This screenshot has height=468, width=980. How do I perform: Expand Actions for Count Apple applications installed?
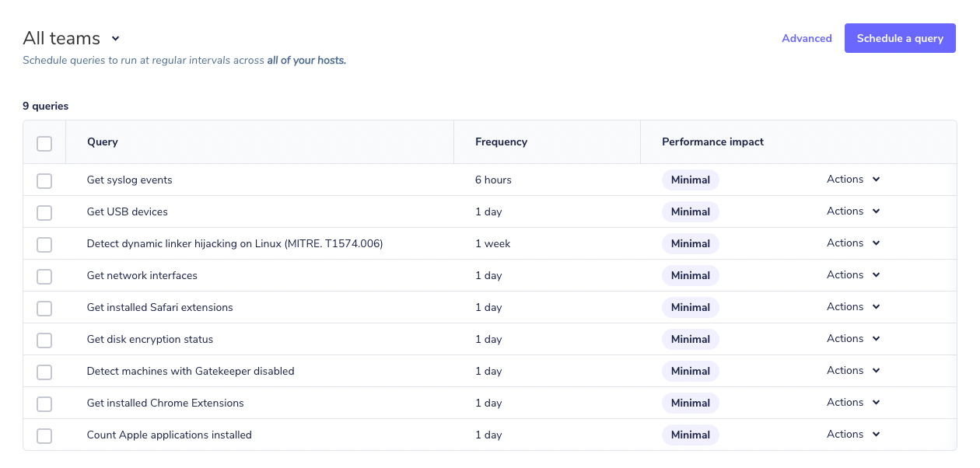[x=852, y=434]
